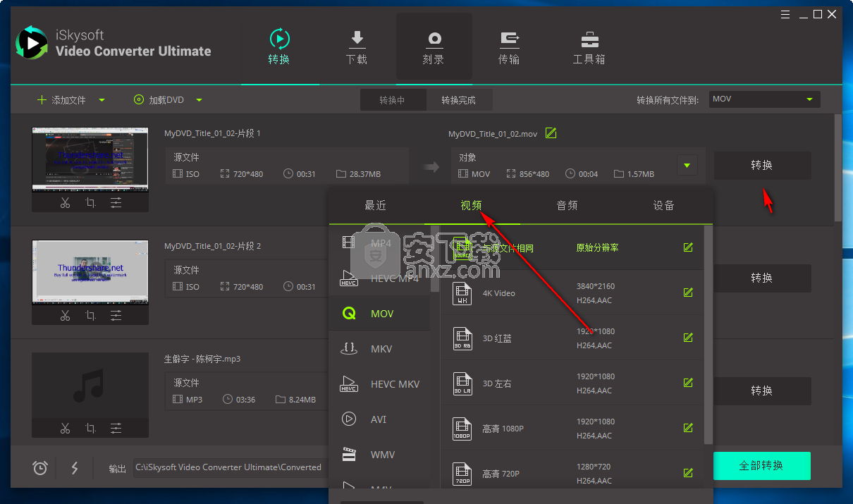This screenshot has width=853, height=504.
Task: Switch to the Video (视频) format tab
Action: pos(472,206)
